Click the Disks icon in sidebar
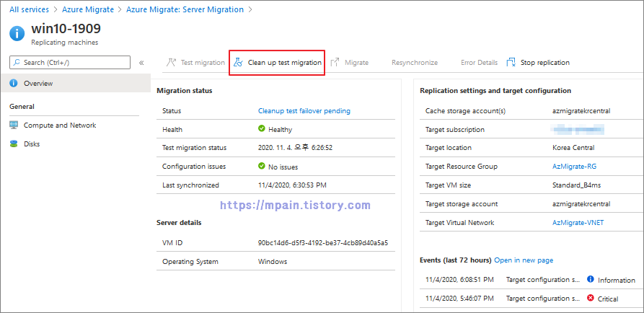644x313 pixels. 14,144
